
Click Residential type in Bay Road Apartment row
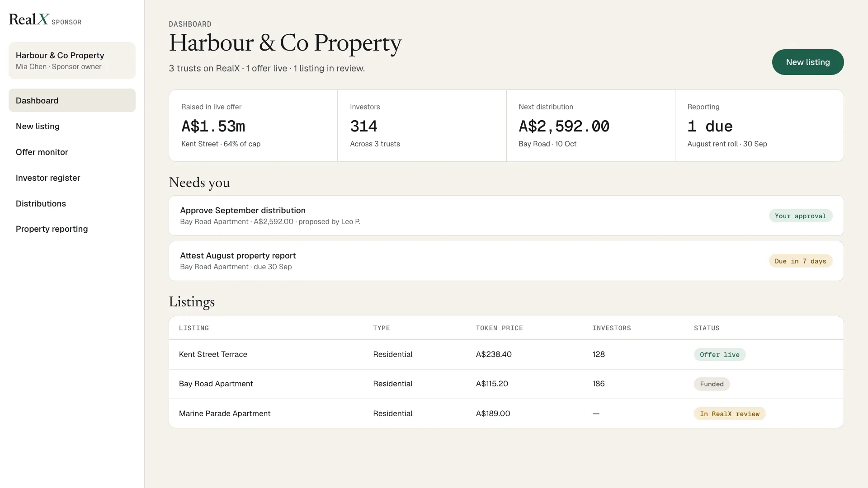tap(392, 384)
